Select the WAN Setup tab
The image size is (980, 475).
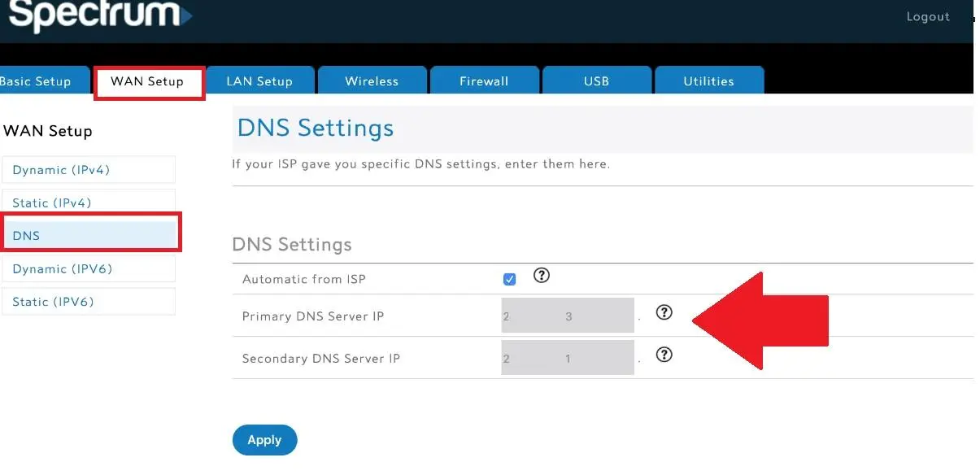click(x=147, y=81)
